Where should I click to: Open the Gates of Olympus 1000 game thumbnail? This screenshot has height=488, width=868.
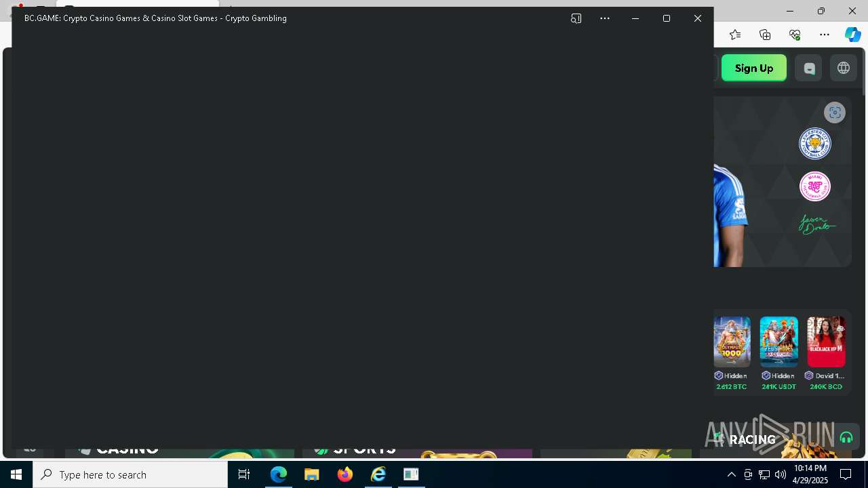732,341
